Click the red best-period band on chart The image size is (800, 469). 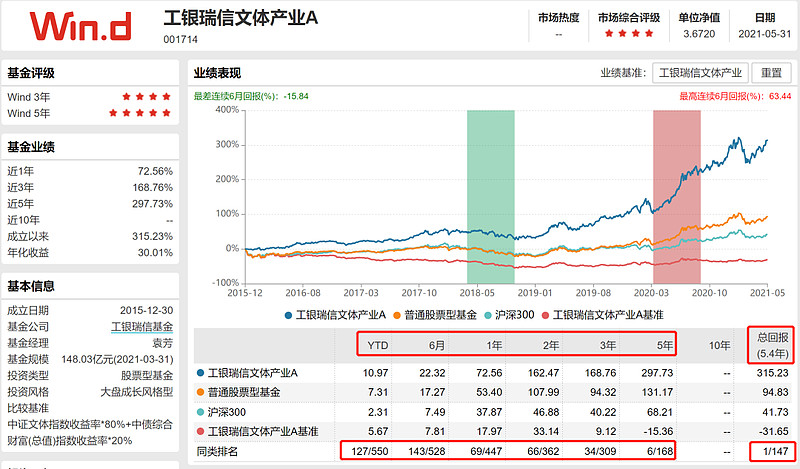(x=677, y=196)
